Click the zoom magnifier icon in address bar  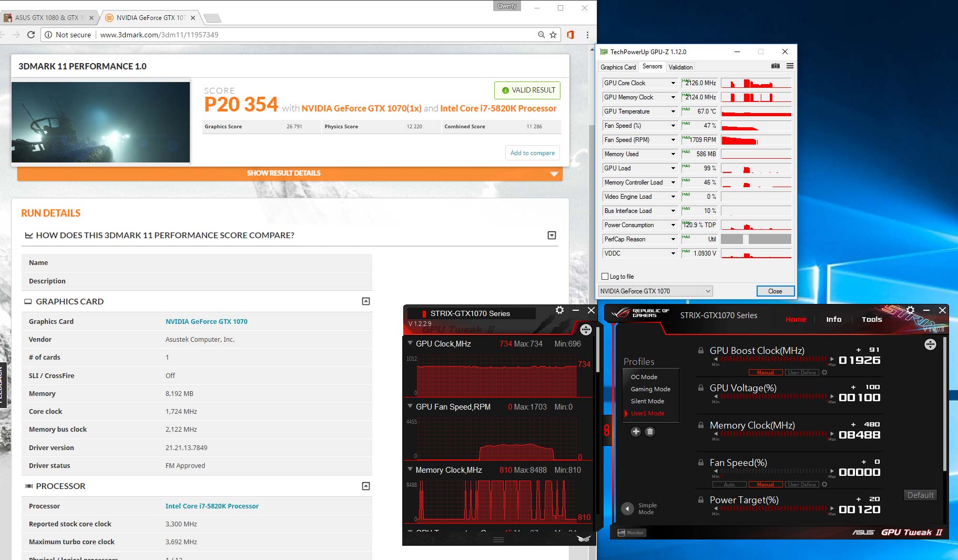coord(541,35)
